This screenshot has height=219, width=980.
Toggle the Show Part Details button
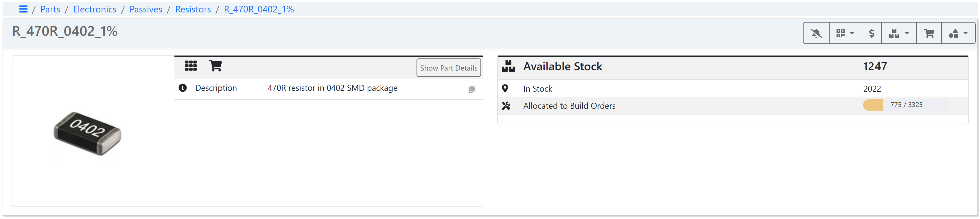(448, 68)
